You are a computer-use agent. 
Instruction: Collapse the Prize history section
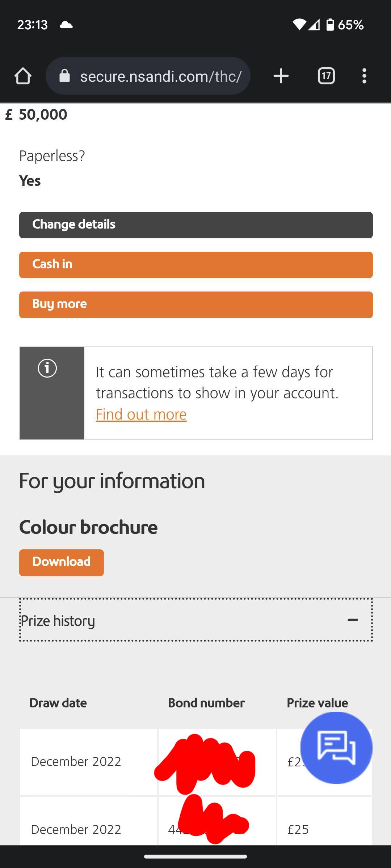coord(196,620)
